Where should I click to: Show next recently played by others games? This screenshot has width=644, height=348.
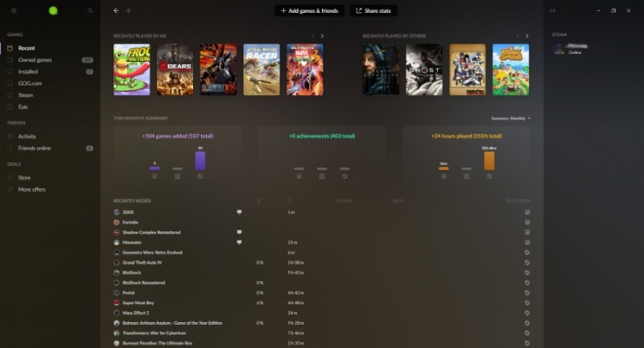coord(527,36)
